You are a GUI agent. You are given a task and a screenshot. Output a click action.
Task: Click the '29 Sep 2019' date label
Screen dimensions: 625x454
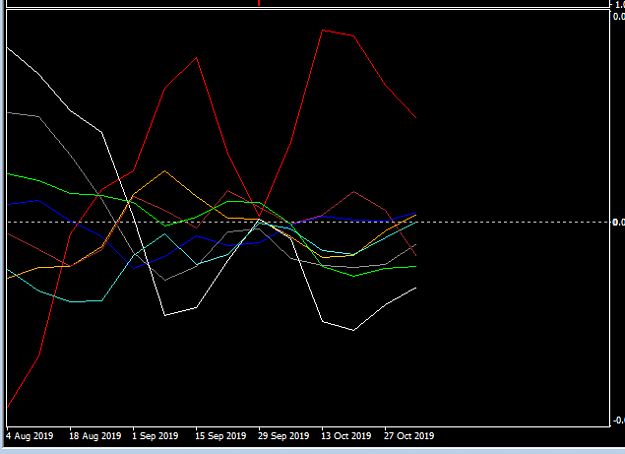tap(283, 436)
